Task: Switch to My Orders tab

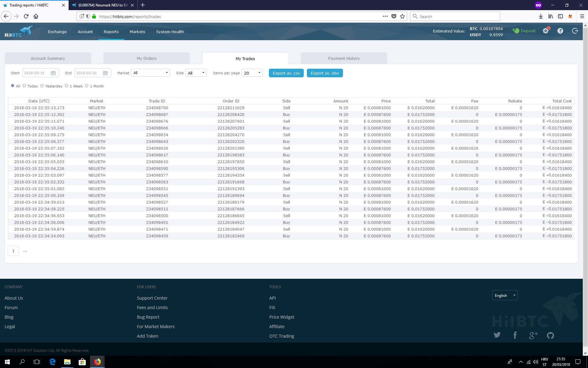Action: pyautogui.click(x=146, y=58)
